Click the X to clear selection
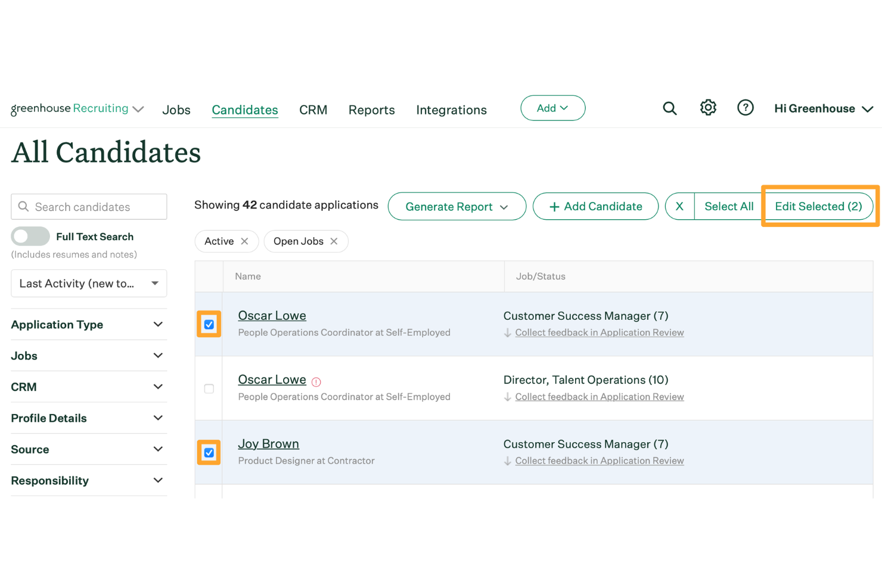Image resolution: width=882 pixels, height=588 pixels. coord(679,206)
